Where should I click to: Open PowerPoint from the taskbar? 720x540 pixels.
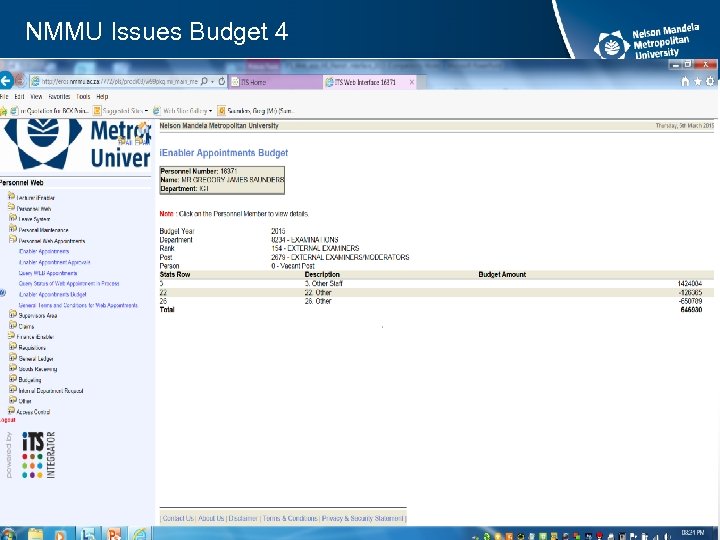[114, 534]
